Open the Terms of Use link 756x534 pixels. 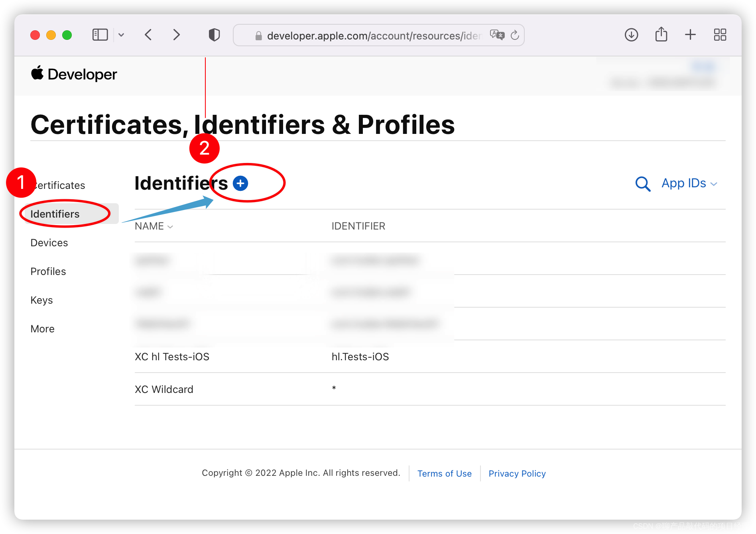[x=445, y=473]
